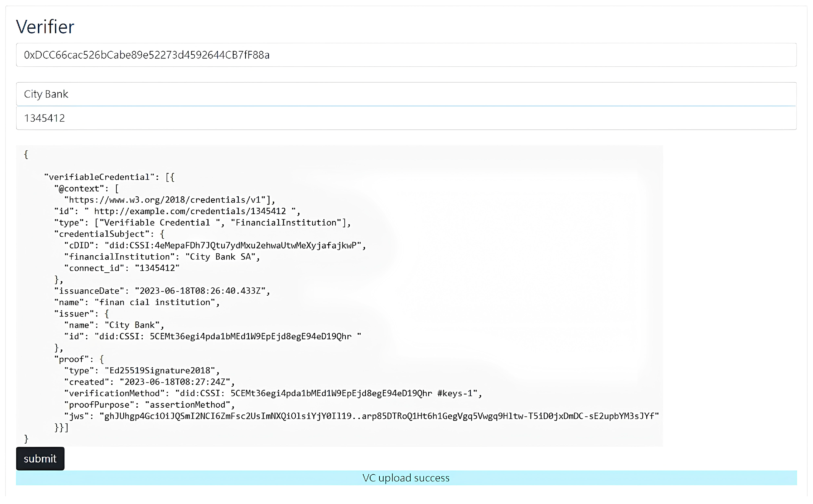The width and height of the screenshot is (813, 504).
Task: Click the "verifiableCredential" key line
Action: [109, 177]
